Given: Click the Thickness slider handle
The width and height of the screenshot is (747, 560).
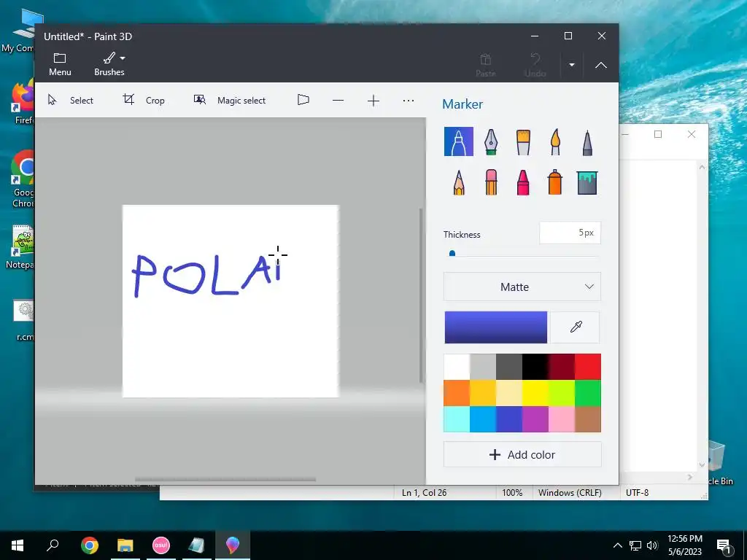Looking at the screenshot, I should click(x=452, y=254).
